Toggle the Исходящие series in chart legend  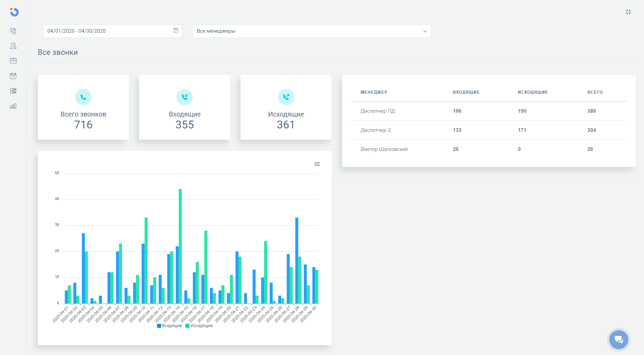(199, 326)
